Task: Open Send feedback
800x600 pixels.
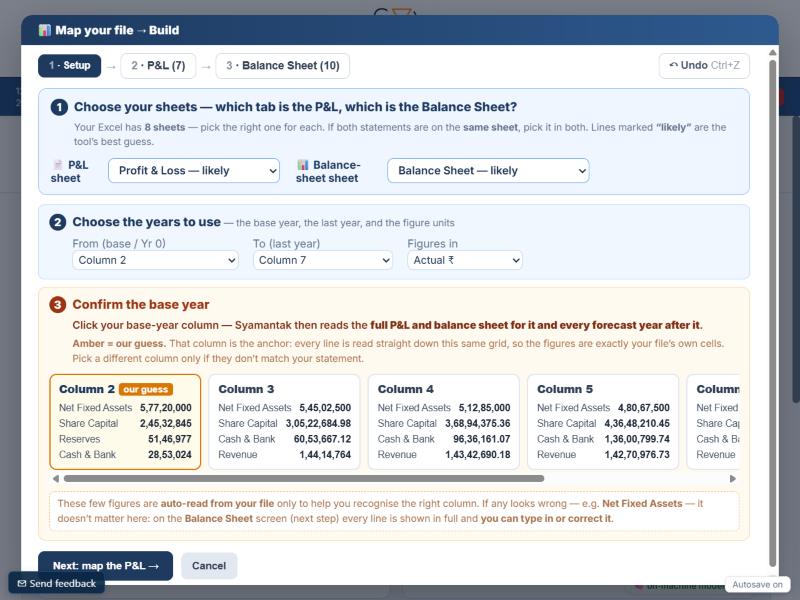Action: click(57, 583)
